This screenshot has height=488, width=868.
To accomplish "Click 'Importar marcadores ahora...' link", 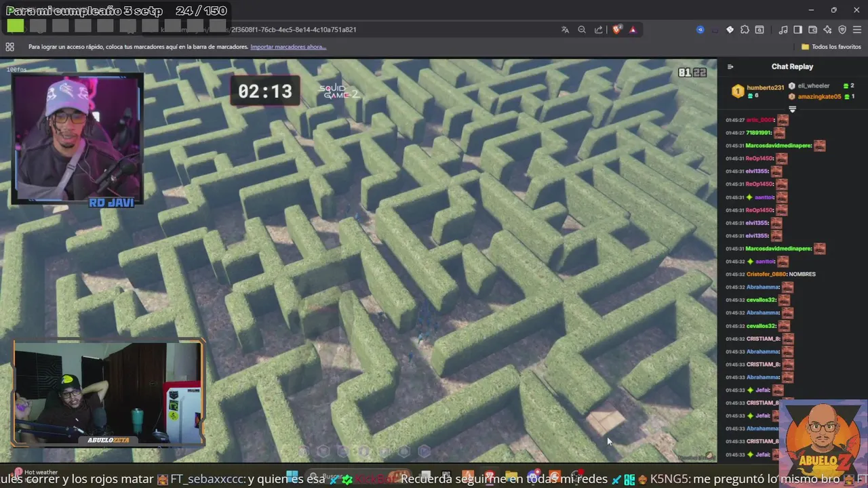I will click(288, 47).
